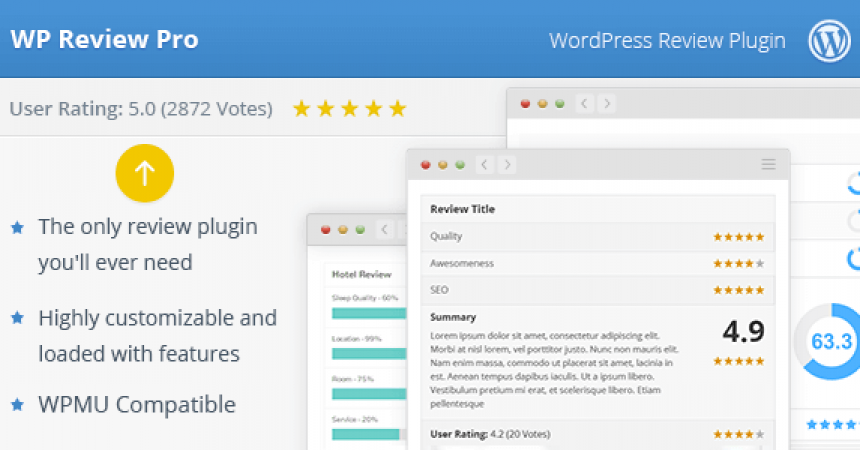Image resolution: width=860 pixels, height=450 pixels.
Task: Click the yellow up-arrow circle button
Action: coord(145,173)
